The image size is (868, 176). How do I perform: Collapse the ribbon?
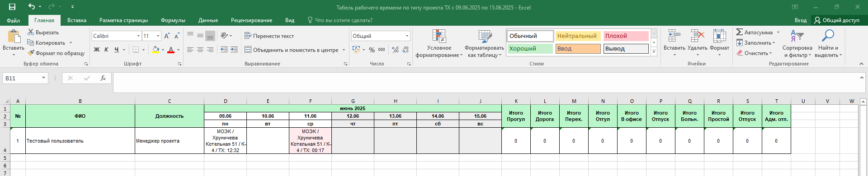click(x=861, y=64)
